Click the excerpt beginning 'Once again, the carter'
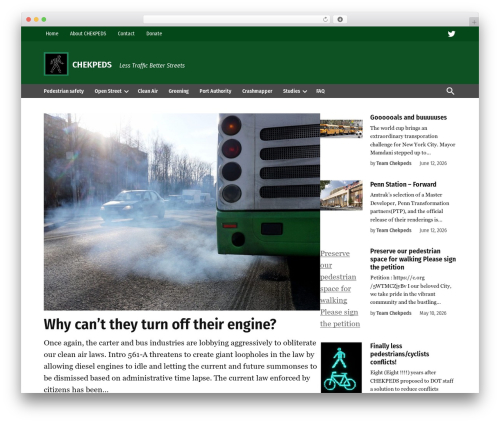The width and height of the screenshot is (500, 423). [180, 366]
